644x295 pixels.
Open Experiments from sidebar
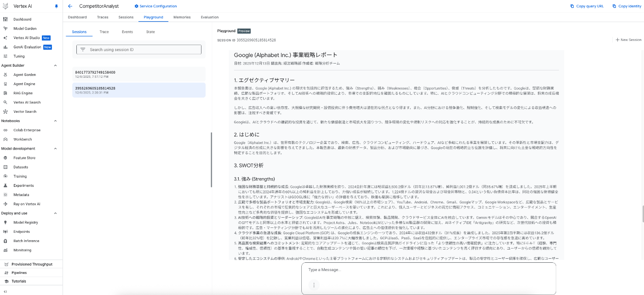(x=23, y=185)
